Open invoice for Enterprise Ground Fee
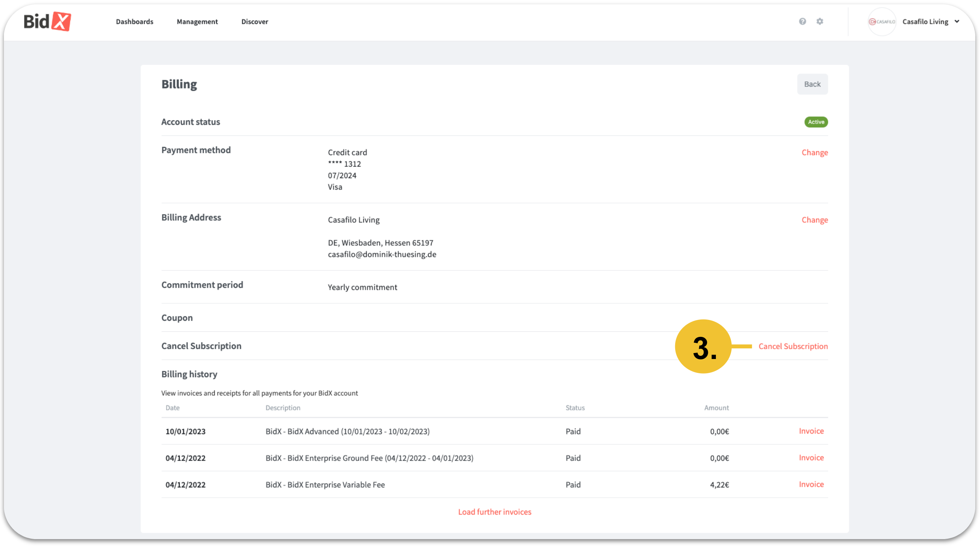Screen dimensions: 980x547 811,458
